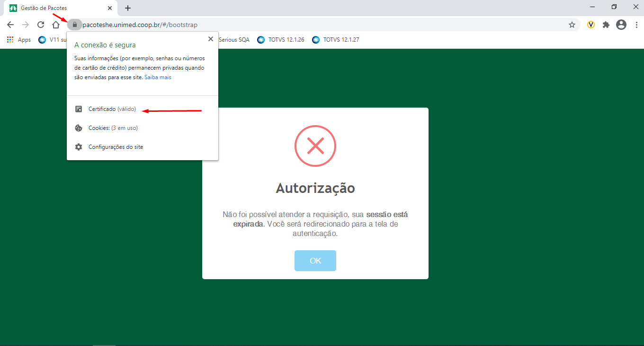Open the Extensions puzzle piece icon
Image resolution: width=644 pixels, height=346 pixels.
606,25
